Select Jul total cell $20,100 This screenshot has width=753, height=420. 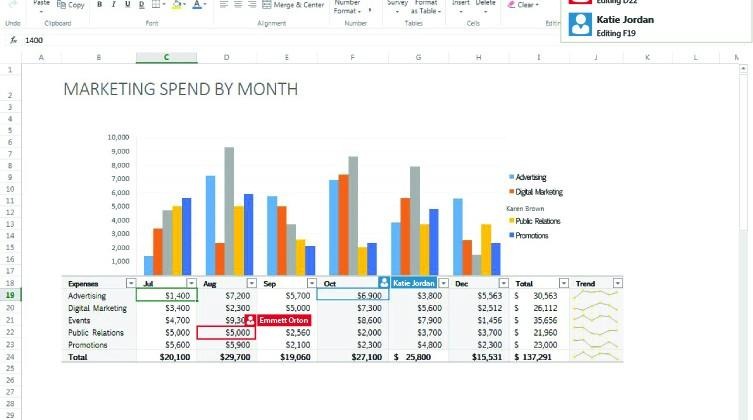coord(167,357)
